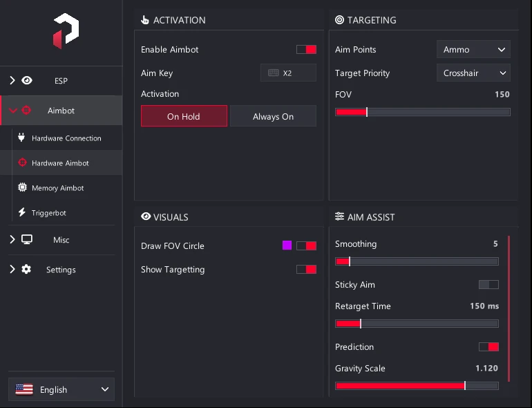This screenshot has width=532, height=408.
Task: Open the English language selector
Action: [x=61, y=389]
